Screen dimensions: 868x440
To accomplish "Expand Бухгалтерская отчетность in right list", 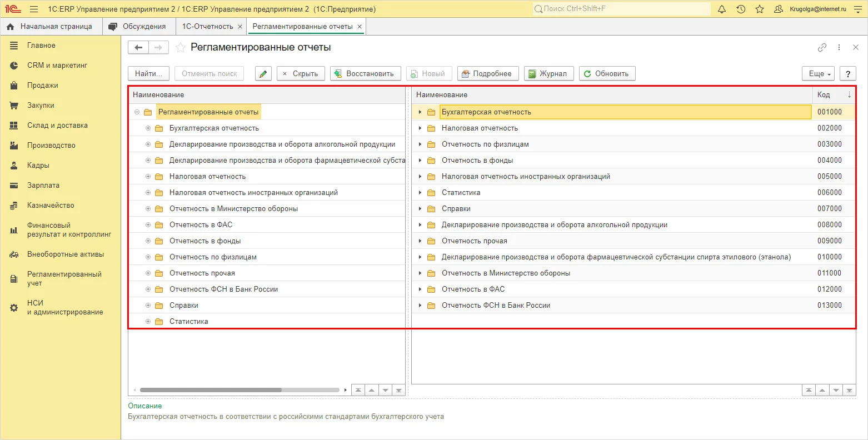I will tap(420, 112).
